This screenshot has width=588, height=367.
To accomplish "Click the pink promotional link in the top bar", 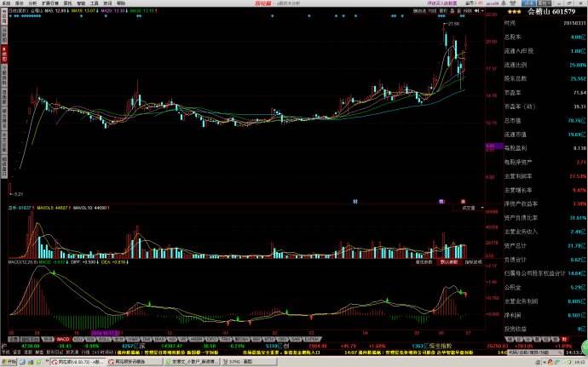I will click(x=442, y=3).
